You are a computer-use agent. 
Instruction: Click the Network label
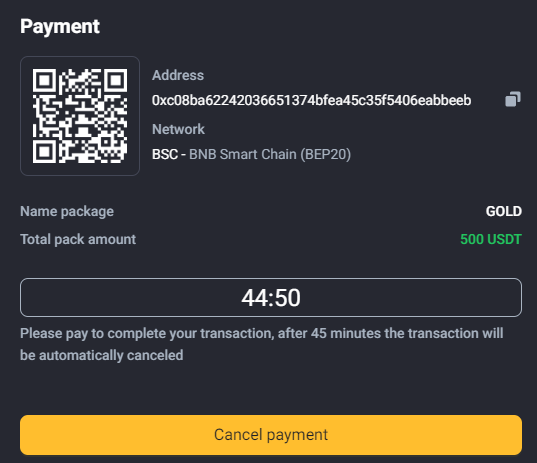[x=178, y=129]
